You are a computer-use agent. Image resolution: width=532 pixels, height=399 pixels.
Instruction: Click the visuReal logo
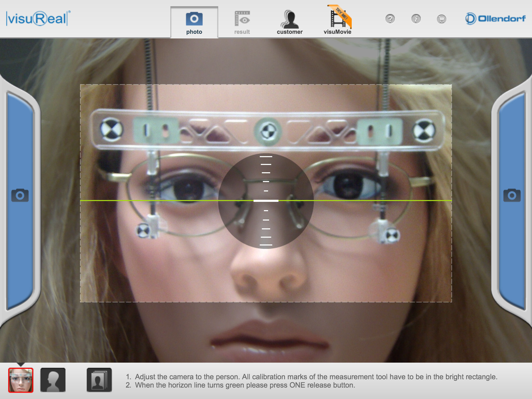point(38,18)
